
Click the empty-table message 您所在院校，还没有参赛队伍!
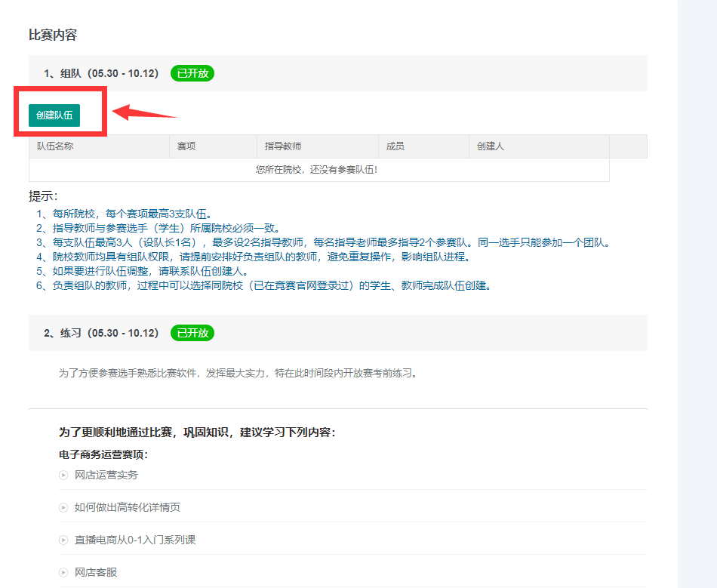pyautogui.click(x=317, y=170)
